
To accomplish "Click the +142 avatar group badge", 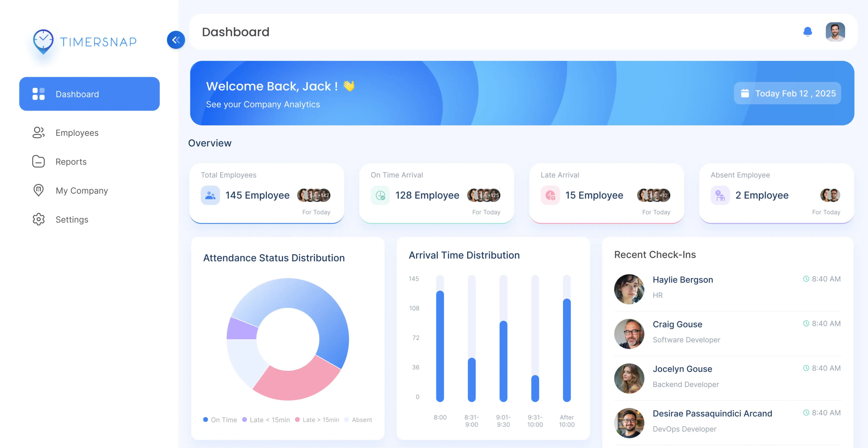I will [x=324, y=195].
